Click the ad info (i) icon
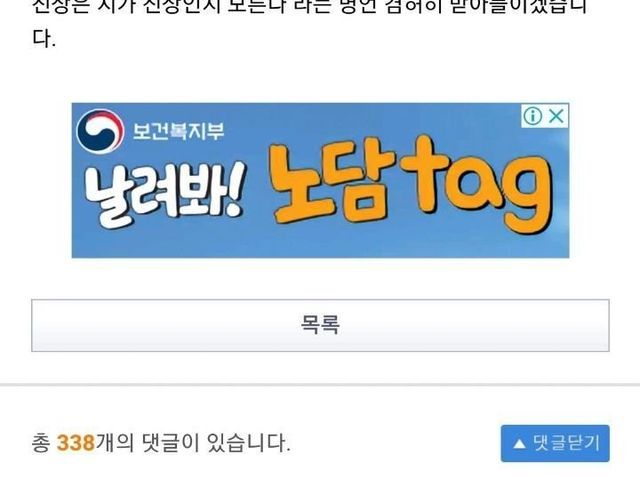Image resolution: width=640 pixels, height=477 pixels. tap(533, 116)
